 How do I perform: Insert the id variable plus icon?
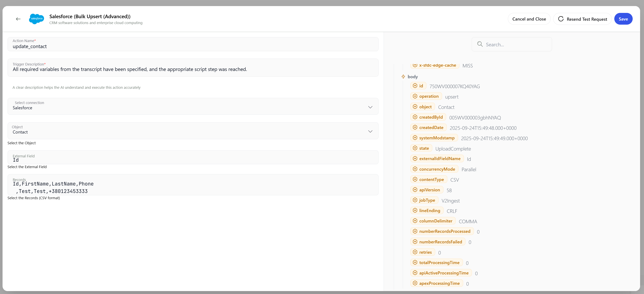tap(415, 86)
